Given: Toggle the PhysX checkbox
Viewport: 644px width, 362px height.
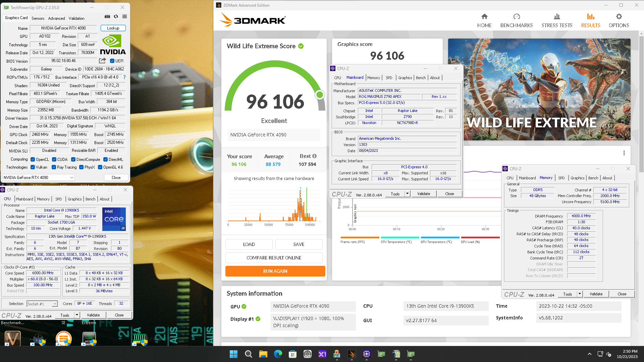Looking at the screenshot, I should coord(81,167).
